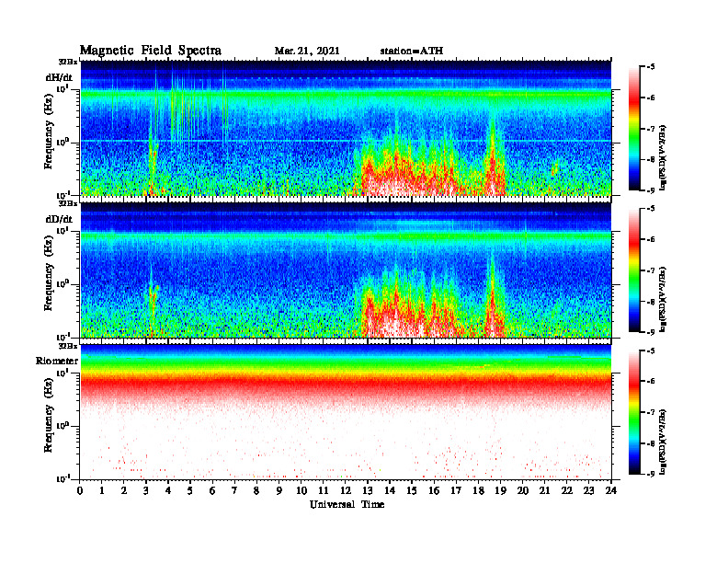Click the "0" hour tick label

pyautogui.click(x=80, y=491)
